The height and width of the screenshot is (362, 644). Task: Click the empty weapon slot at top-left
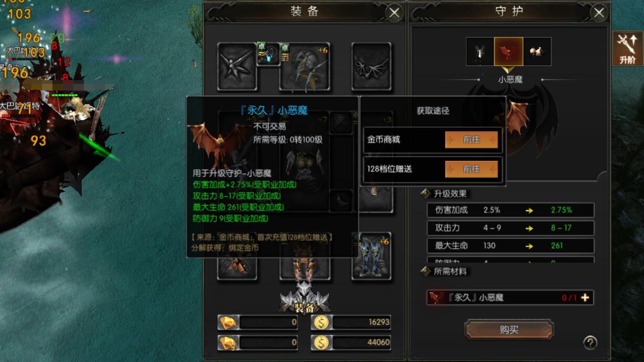coord(237,66)
